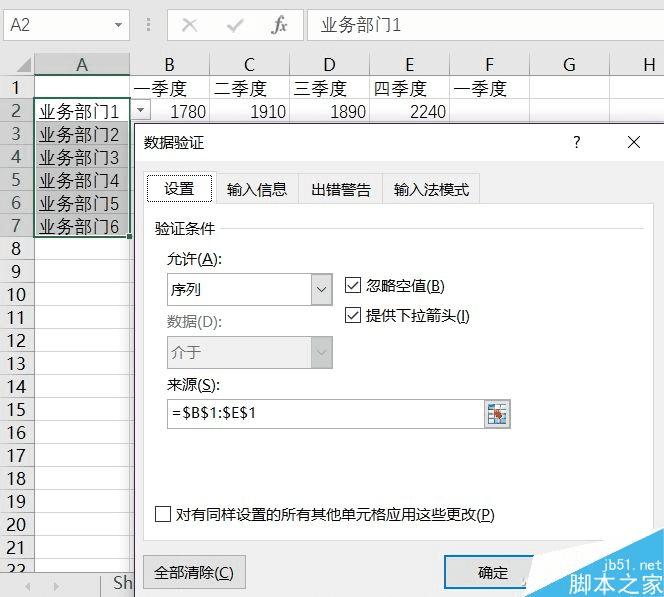This screenshot has width=664, height=597.
Task: Click cell containing 业务部门6
Action: pyautogui.click(x=82, y=226)
